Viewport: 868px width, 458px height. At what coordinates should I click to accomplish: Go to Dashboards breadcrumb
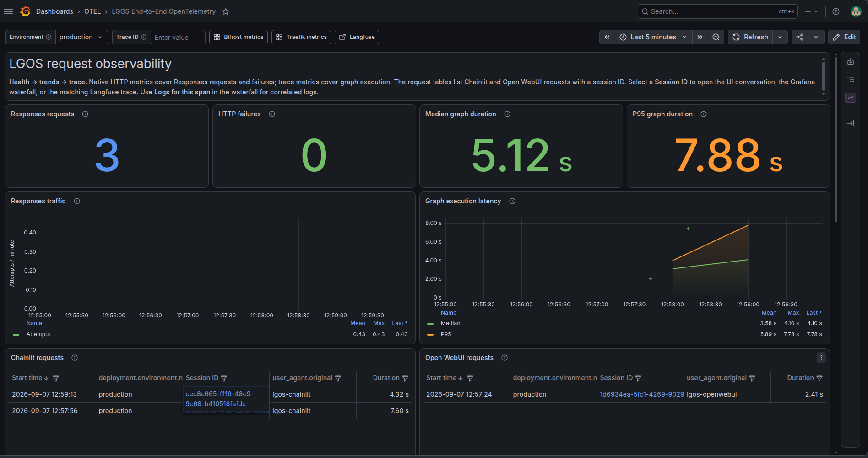coord(54,11)
